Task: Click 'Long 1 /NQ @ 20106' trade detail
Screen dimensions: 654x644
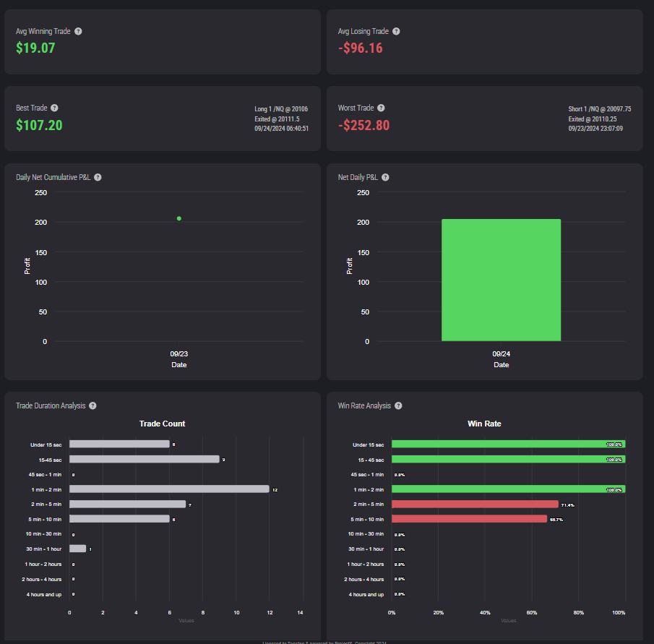Action: 281,109
